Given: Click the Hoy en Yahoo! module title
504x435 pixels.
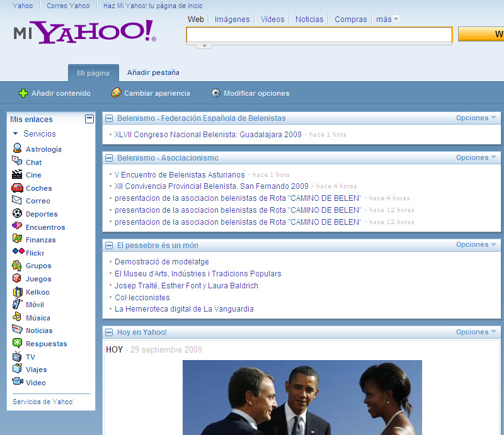Looking at the screenshot, I should [142, 332].
